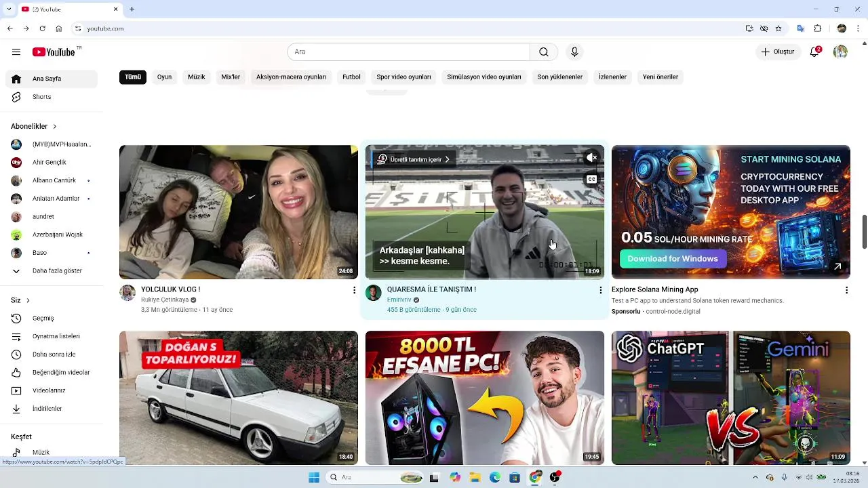Viewport: 868px width, 488px height.
Task: Open Daha sonra izle list
Action: [x=52, y=354]
